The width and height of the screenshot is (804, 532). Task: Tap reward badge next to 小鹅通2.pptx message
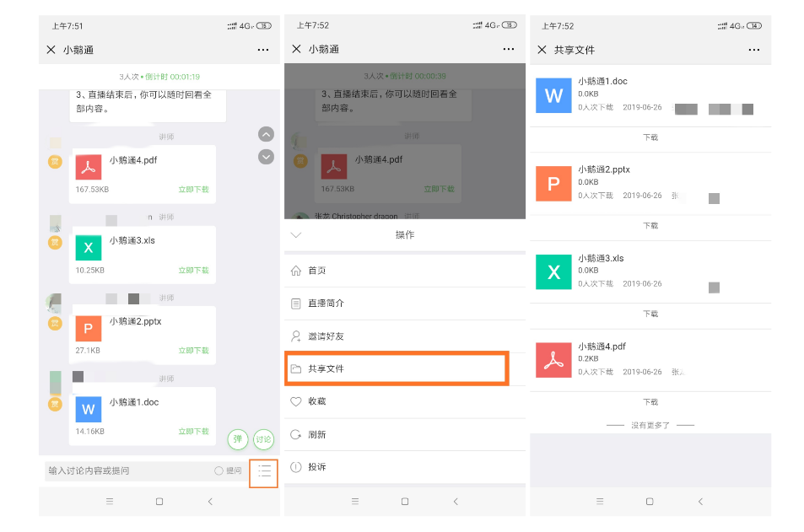pos(55,324)
